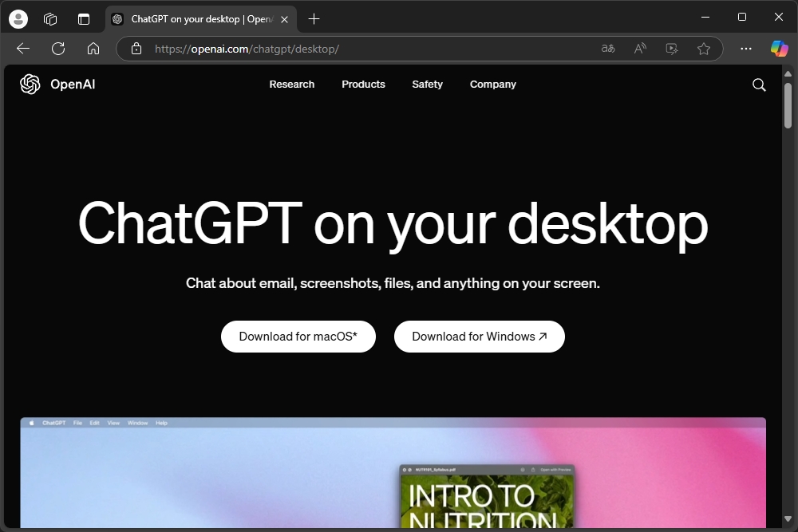Viewport: 798px width, 532px height.
Task: Open the Safety menu
Action: [x=428, y=85]
